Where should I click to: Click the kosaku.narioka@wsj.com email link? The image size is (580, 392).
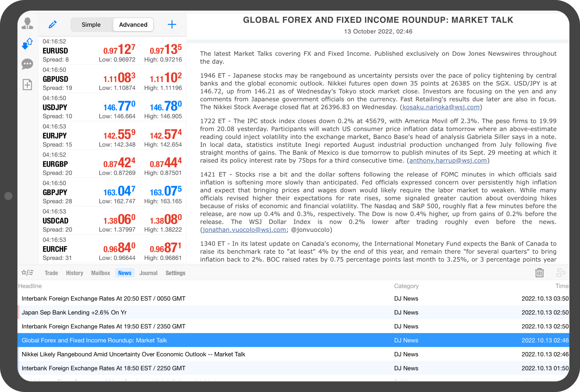(x=441, y=107)
